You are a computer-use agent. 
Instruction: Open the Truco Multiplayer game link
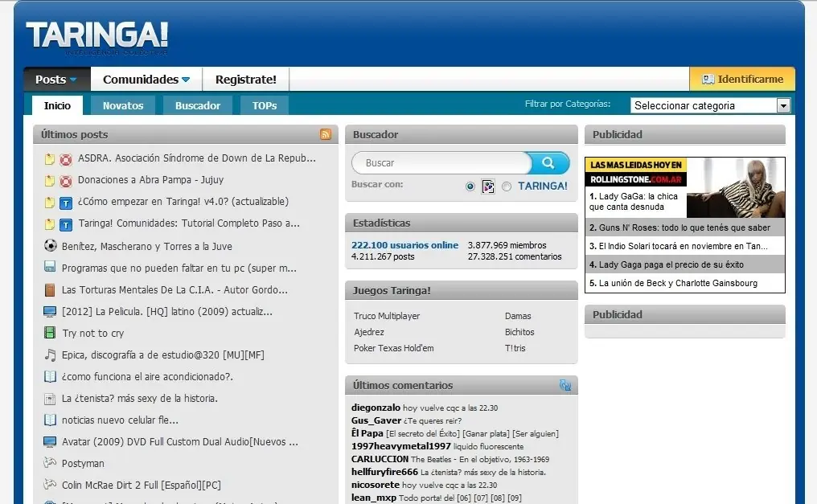pos(387,316)
